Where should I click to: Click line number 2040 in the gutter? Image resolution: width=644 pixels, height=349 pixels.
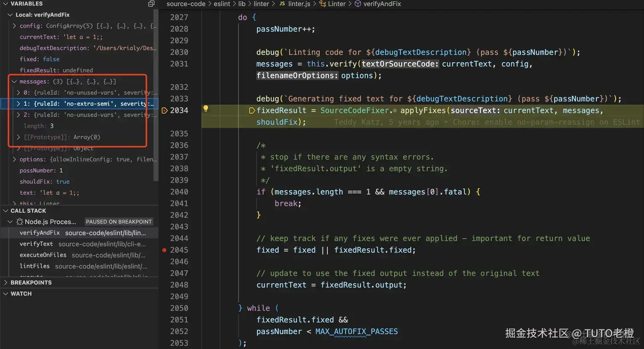pos(179,192)
